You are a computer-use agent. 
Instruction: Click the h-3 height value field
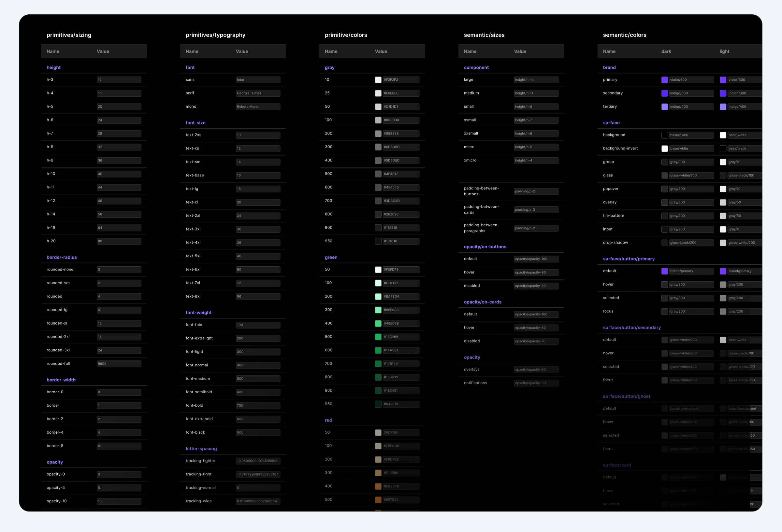119,80
